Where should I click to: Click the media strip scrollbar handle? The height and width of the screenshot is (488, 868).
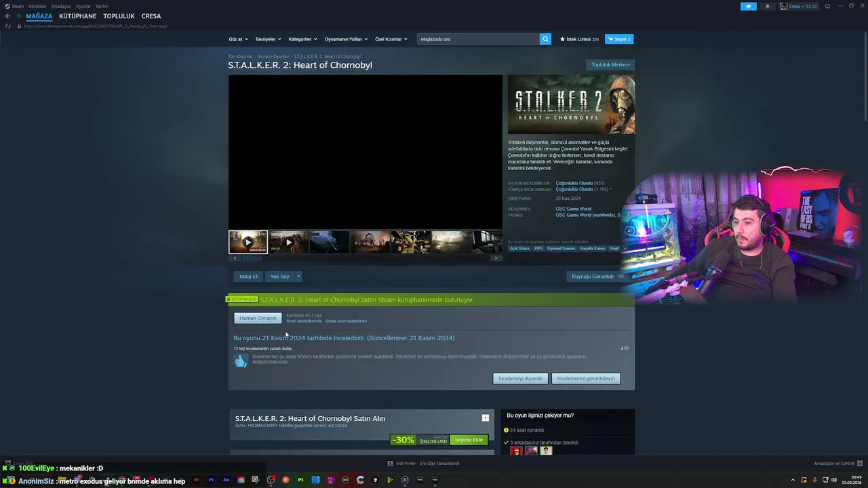click(252, 258)
